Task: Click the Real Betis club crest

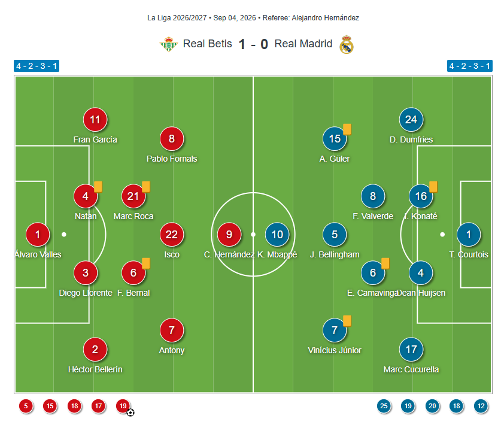Action: [x=168, y=44]
